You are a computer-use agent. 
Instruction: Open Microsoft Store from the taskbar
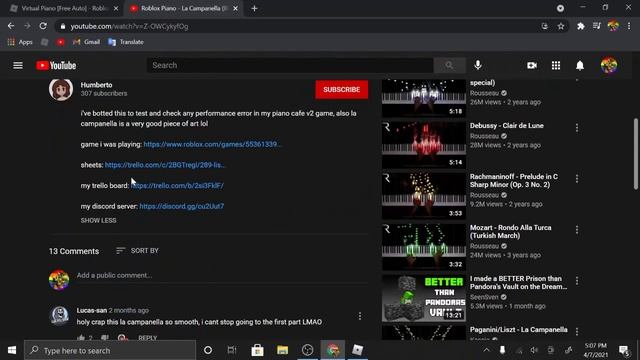click(257, 350)
